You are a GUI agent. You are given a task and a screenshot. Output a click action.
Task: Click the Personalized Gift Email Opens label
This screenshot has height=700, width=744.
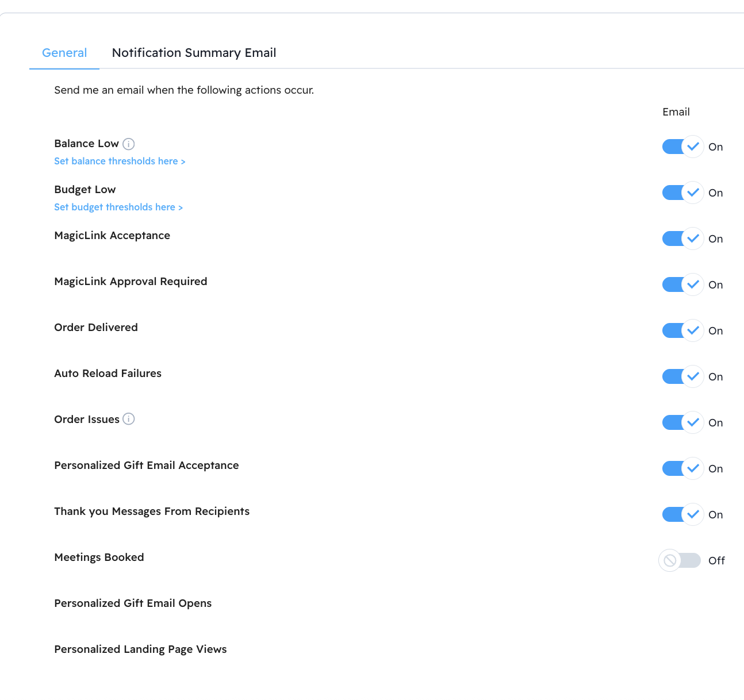(x=133, y=603)
